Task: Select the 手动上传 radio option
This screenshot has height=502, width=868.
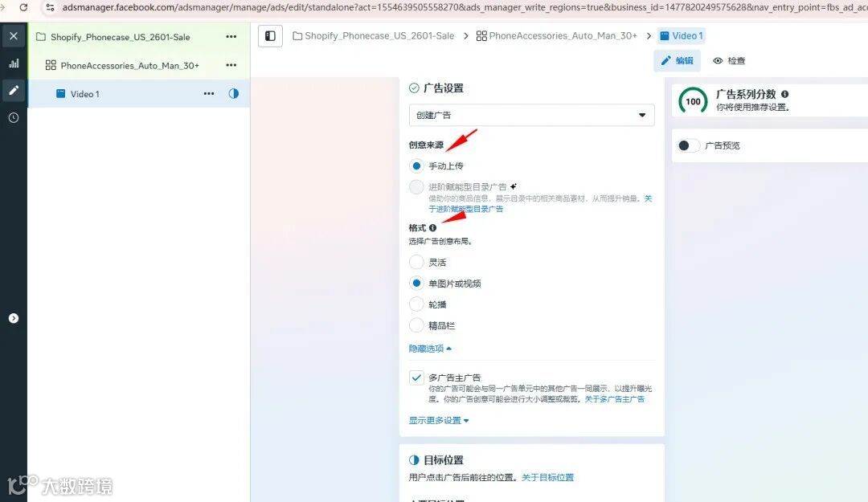Action: point(416,165)
